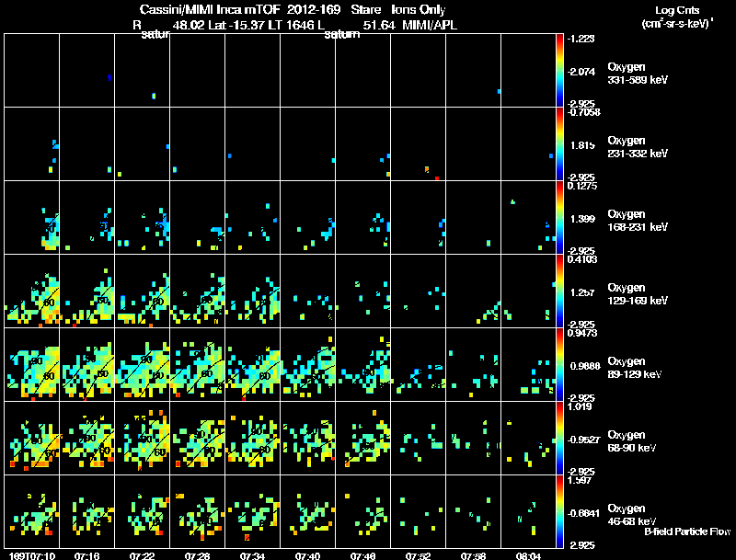
Task: Click the 07:52 time axis label
Action: tap(418, 556)
